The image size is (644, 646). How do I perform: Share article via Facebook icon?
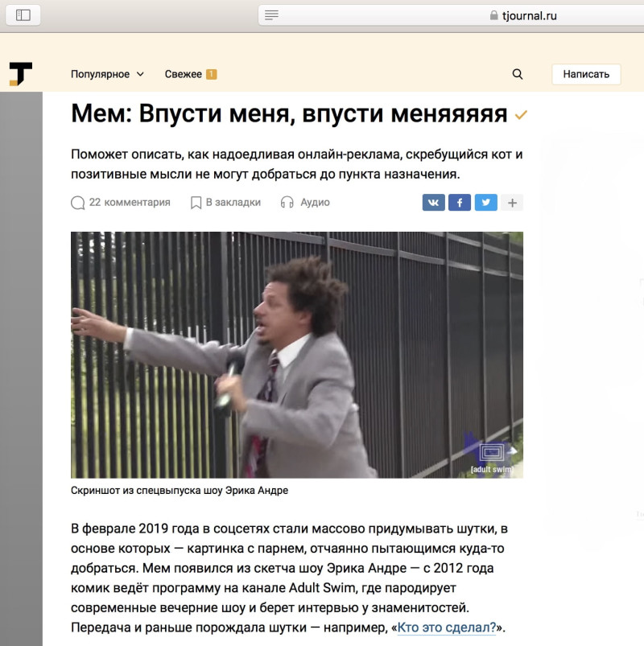tap(460, 202)
